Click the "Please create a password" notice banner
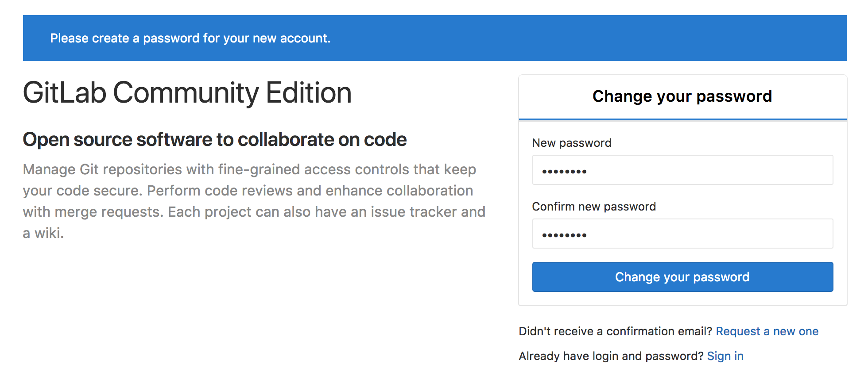 [190, 38]
